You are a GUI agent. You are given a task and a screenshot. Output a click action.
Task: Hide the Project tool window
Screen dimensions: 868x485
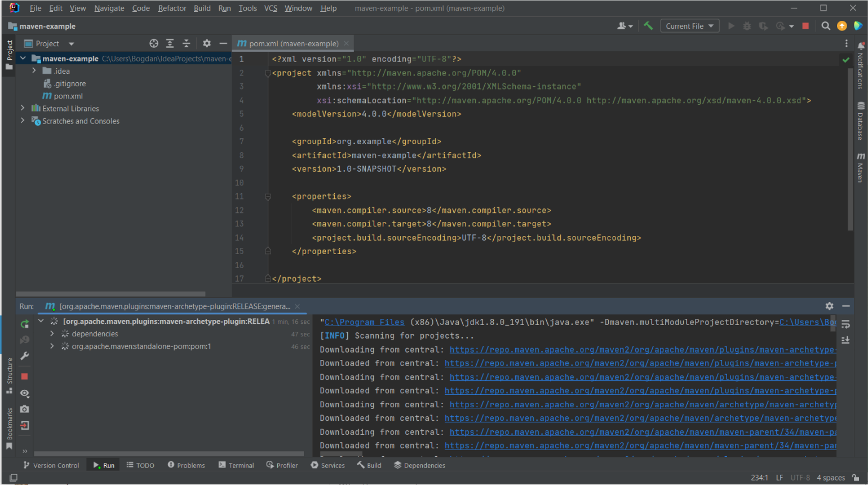pos(223,43)
